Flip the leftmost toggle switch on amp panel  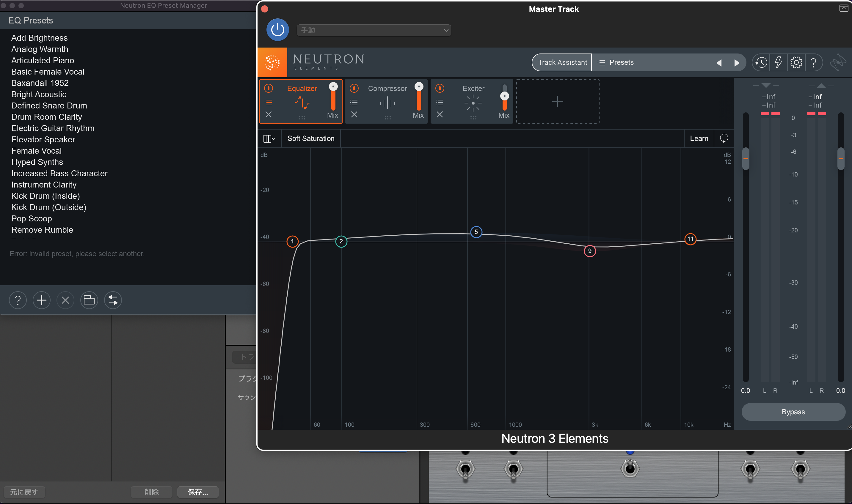pyautogui.click(x=466, y=469)
